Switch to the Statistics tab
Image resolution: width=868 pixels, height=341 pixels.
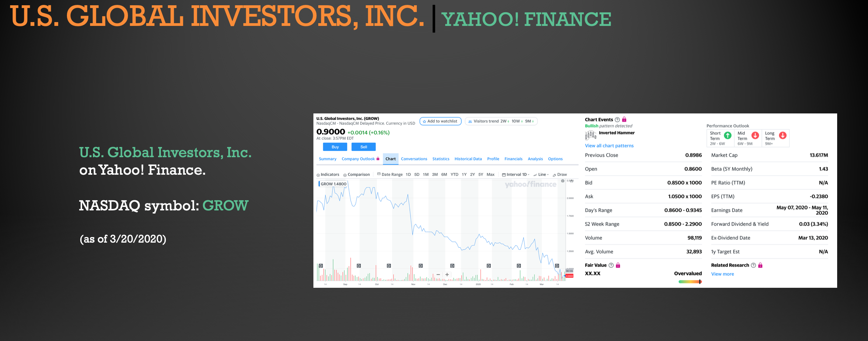click(x=441, y=159)
